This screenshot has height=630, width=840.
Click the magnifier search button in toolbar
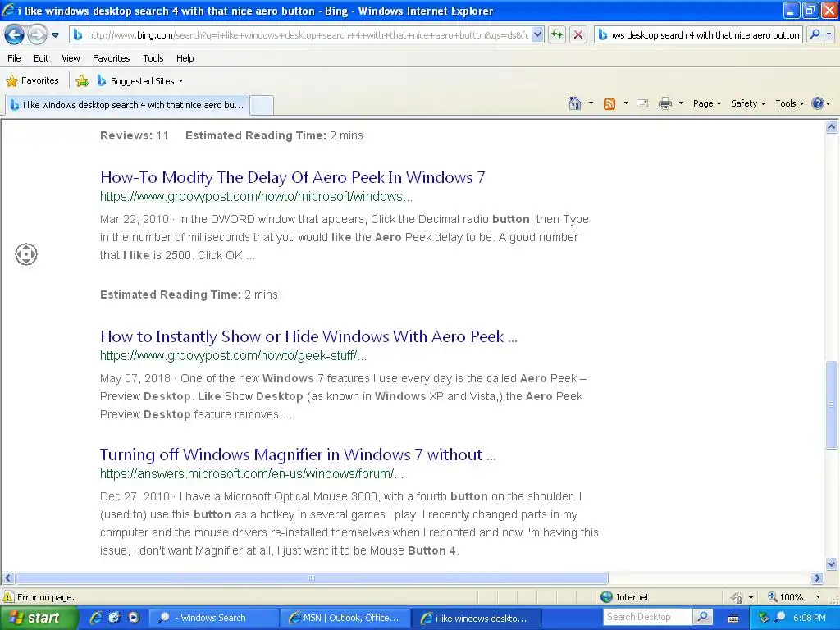point(815,34)
